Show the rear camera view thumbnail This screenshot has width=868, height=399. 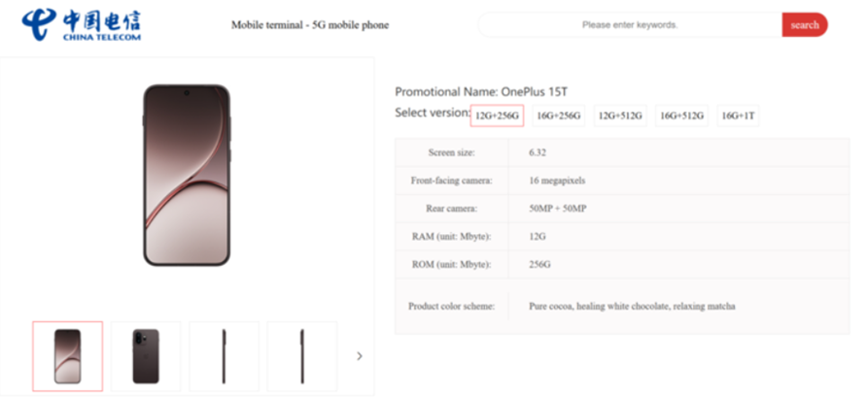point(146,356)
